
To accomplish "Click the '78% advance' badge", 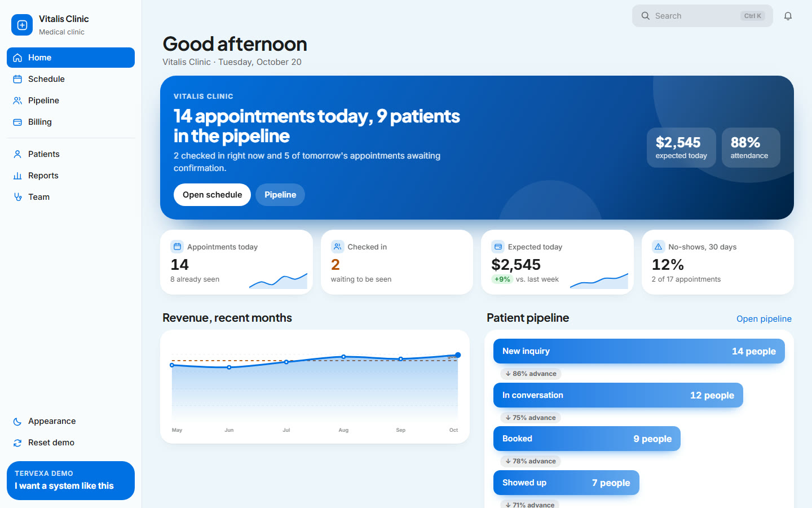I will click(531, 461).
